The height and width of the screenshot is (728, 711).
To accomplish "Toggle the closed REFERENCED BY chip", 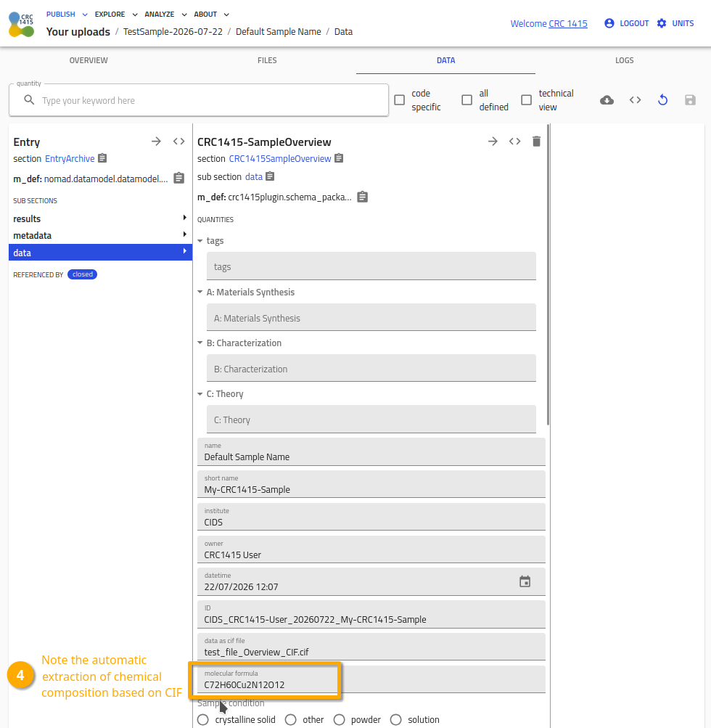I will (x=82, y=274).
